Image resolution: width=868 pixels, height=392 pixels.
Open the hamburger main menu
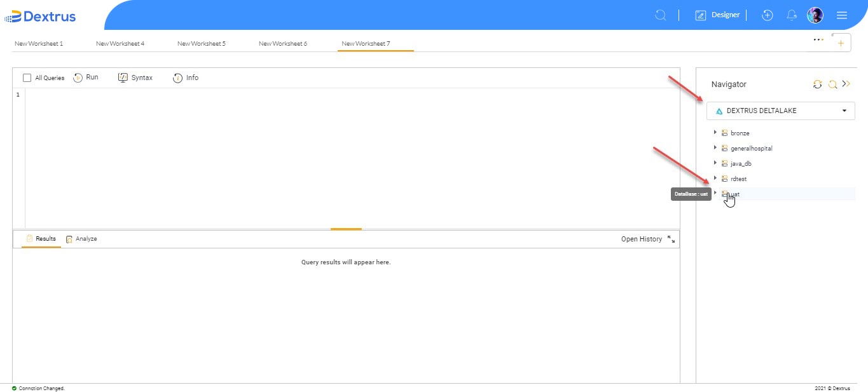pos(842,15)
